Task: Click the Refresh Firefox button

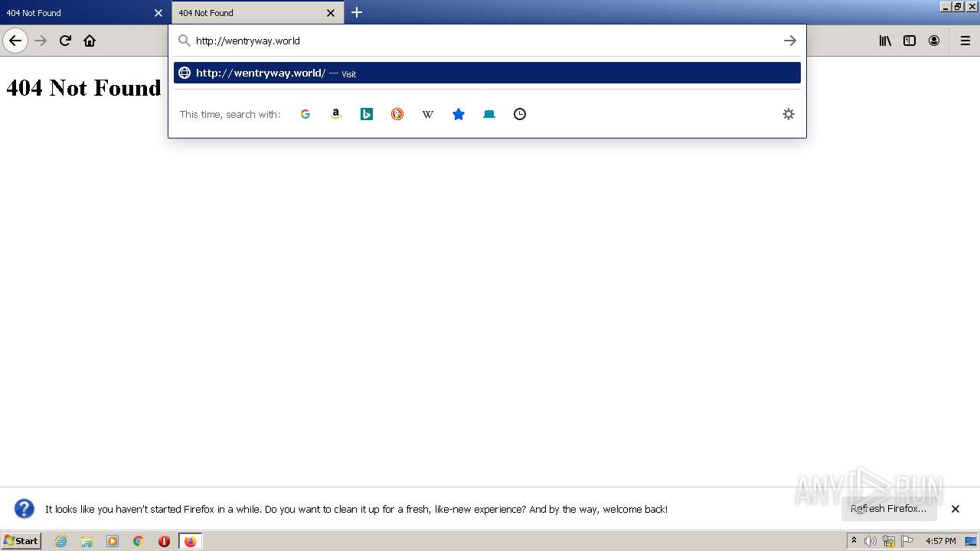Action: click(889, 509)
